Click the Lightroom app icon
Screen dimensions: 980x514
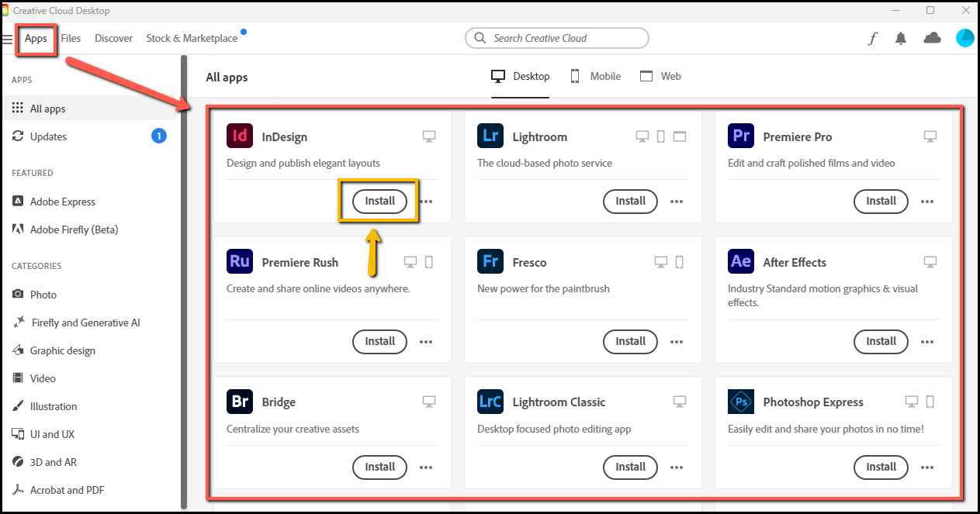pos(490,136)
